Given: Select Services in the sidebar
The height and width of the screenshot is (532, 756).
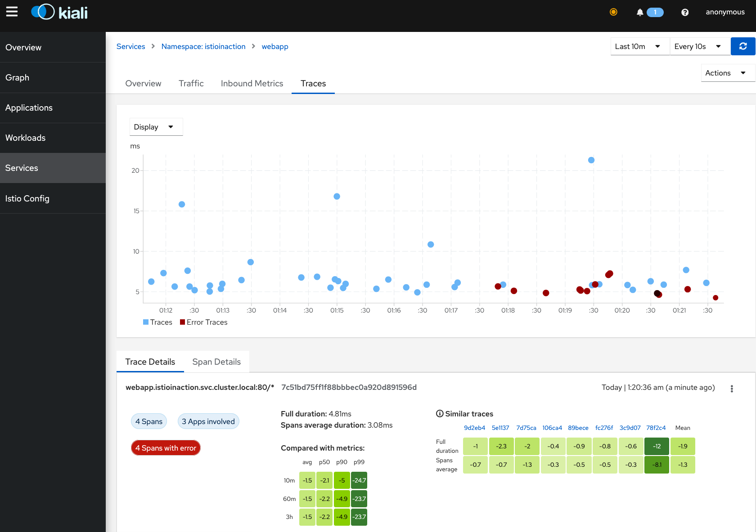Looking at the screenshot, I should [x=53, y=168].
